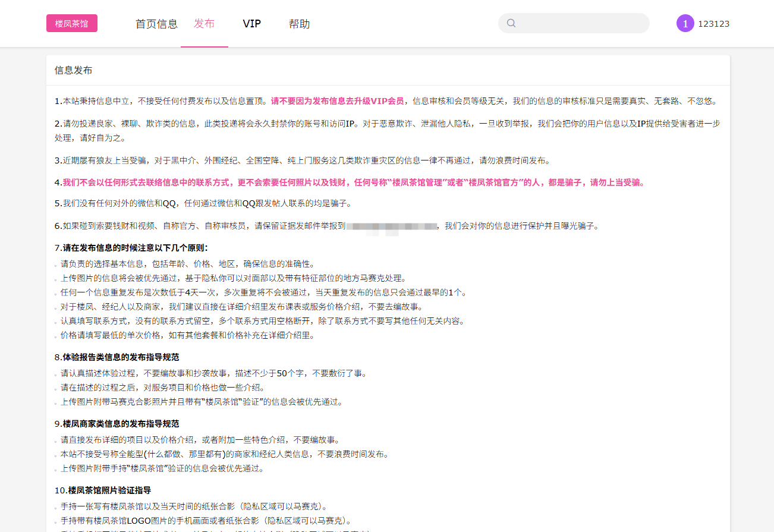Click the rule 5 微信和QQ notice line

point(203,203)
